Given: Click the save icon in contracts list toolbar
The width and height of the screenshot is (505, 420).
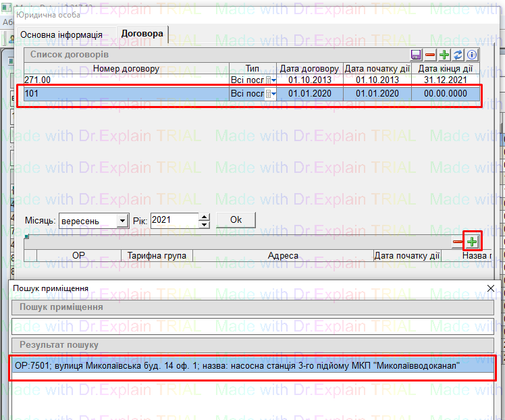Looking at the screenshot, I should pos(417,55).
